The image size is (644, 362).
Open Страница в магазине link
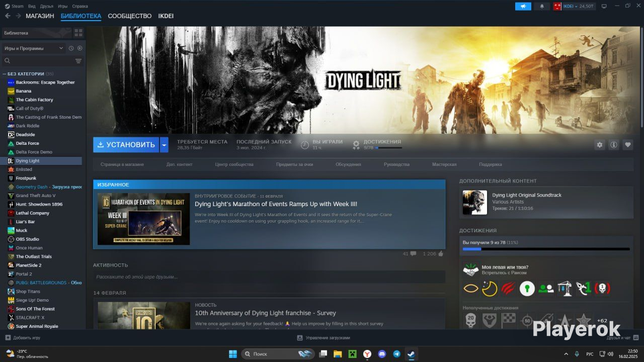[x=122, y=164]
